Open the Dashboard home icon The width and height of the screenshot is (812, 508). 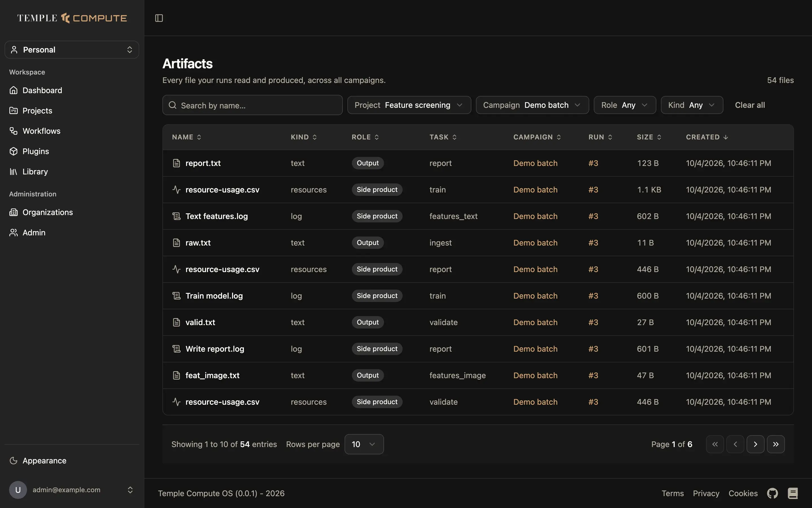click(14, 90)
